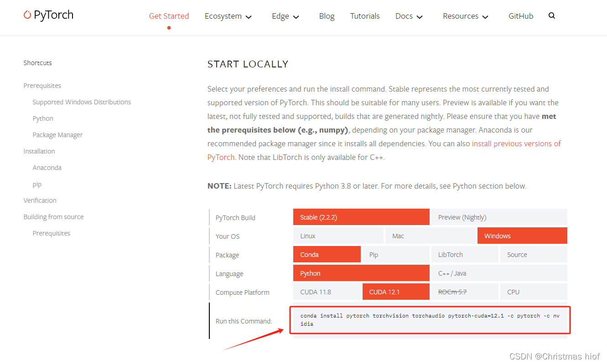The width and height of the screenshot is (607, 364).
Task: Click the Shortcuts sidebar heading
Action: [x=37, y=63]
